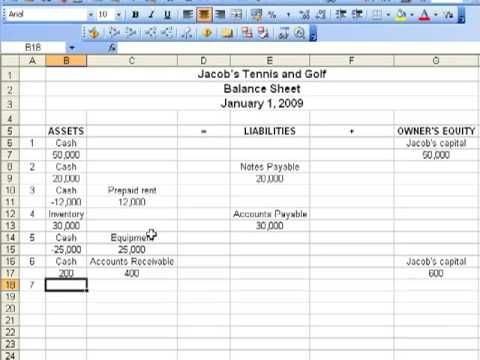Align cell text right
Image resolution: width=480 pixels, height=360 pixels.
tap(220, 14)
